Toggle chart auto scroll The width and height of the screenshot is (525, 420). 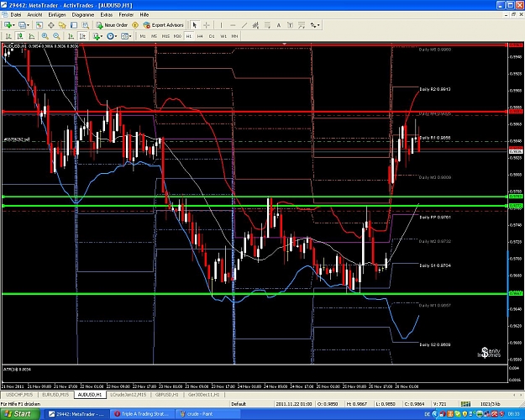coord(71,36)
